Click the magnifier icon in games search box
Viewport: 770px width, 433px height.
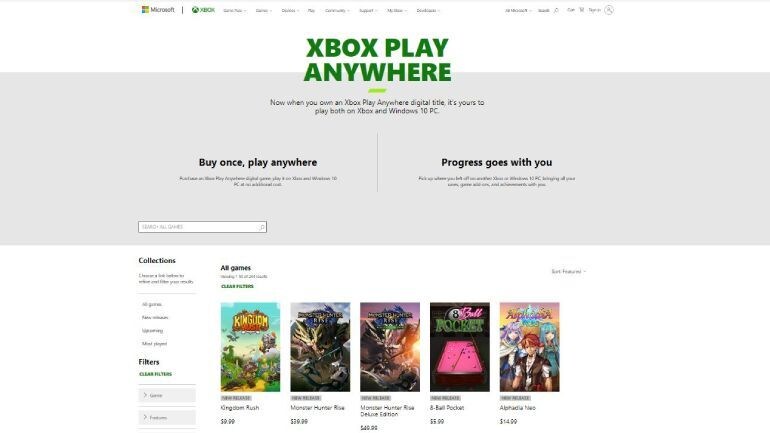tap(261, 227)
